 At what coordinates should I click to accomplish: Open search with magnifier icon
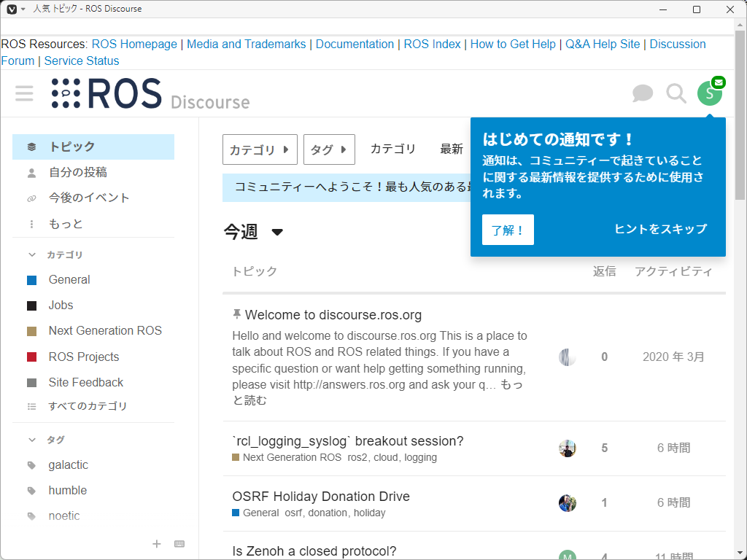tap(676, 93)
